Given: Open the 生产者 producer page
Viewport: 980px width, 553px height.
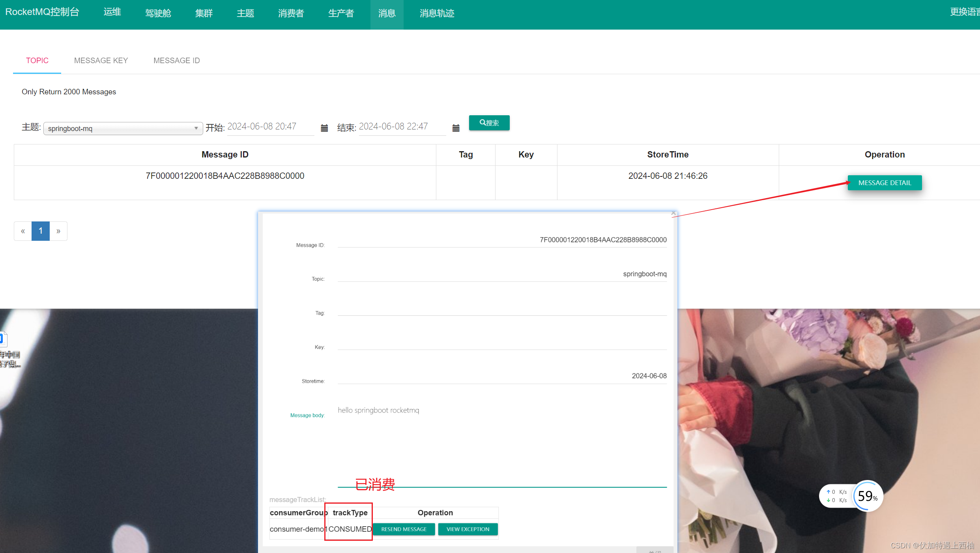Looking at the screenshot, I should tap(341, 13).
